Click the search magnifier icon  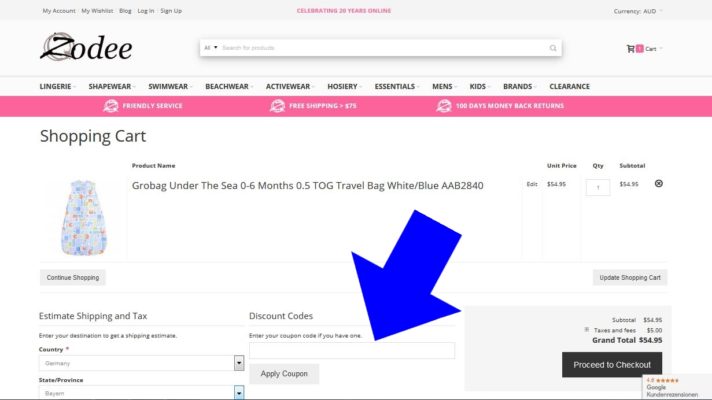pyautogui.click(x=553, y=48)
